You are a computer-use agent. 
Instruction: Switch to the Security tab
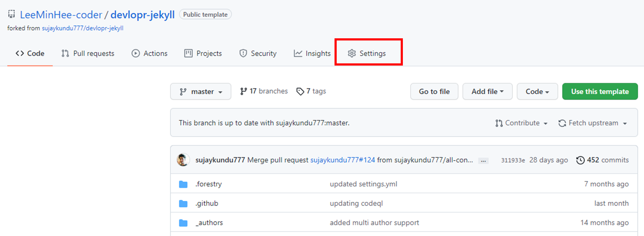258,53
